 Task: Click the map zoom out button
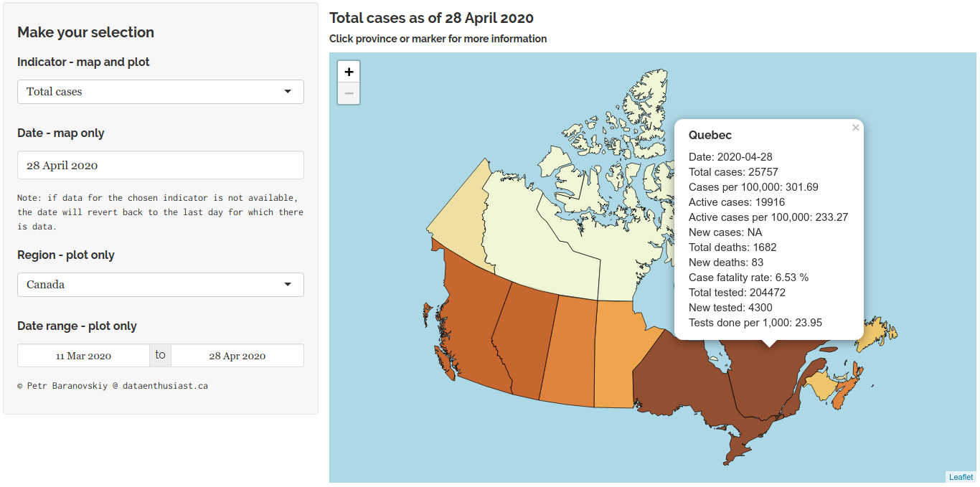[x=349, y=93]
